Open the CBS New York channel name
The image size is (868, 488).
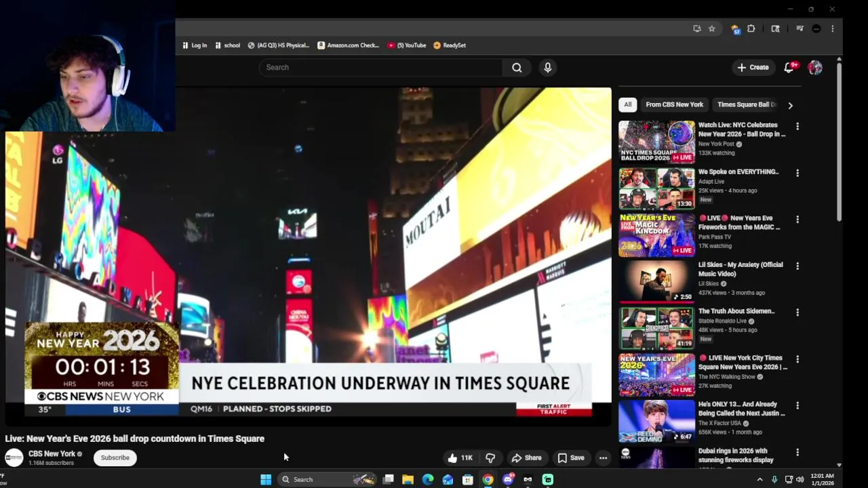(x=52, y=454)
